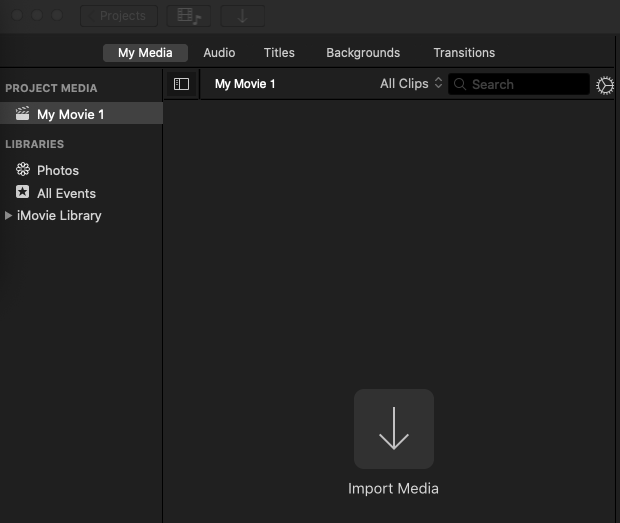
Task: Open the Audio tab
Action: pos(219,53)
